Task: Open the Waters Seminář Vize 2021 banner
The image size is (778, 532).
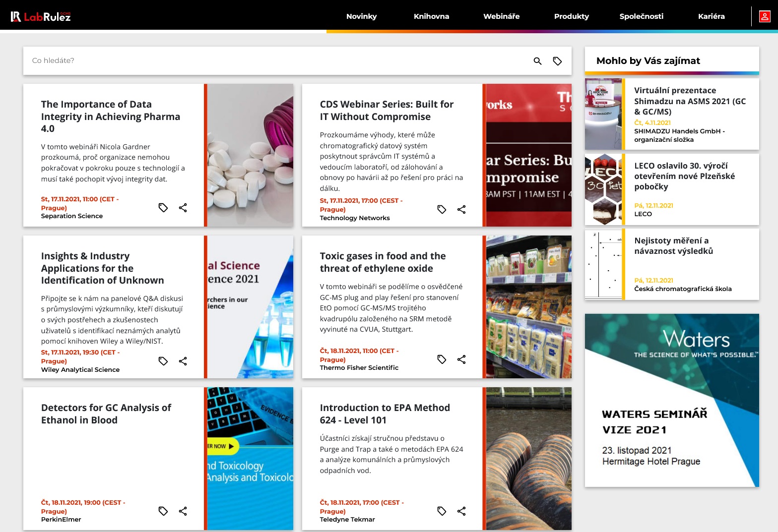Action: tap(672, 400)
